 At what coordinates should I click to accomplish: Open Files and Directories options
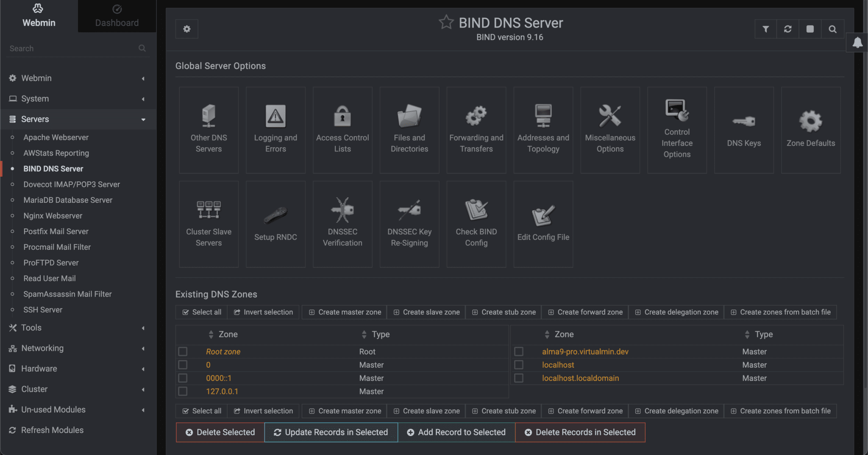409,130
